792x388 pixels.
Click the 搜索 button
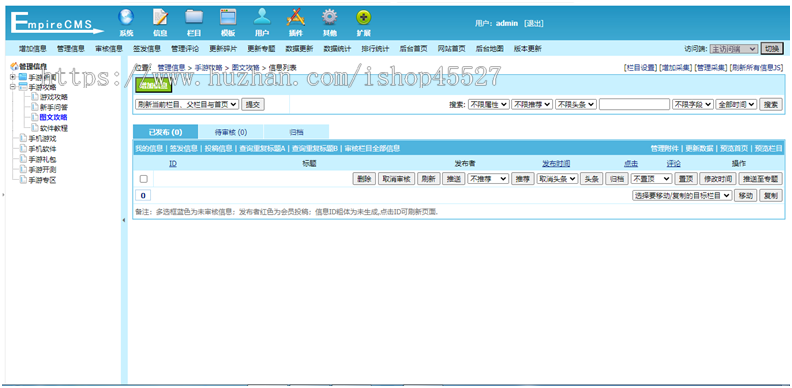(770, 105)
